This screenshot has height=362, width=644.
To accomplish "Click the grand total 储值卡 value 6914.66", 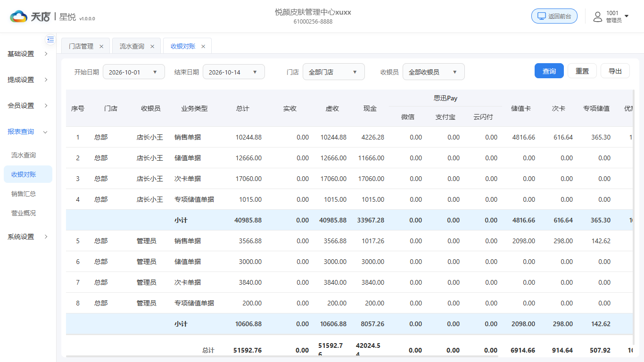I will (x=523, y=350).
